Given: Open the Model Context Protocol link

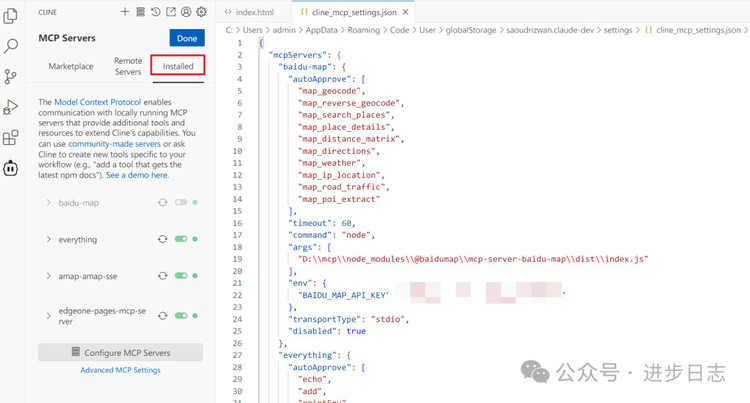Looking at the screenshot, I should [98, 102].
